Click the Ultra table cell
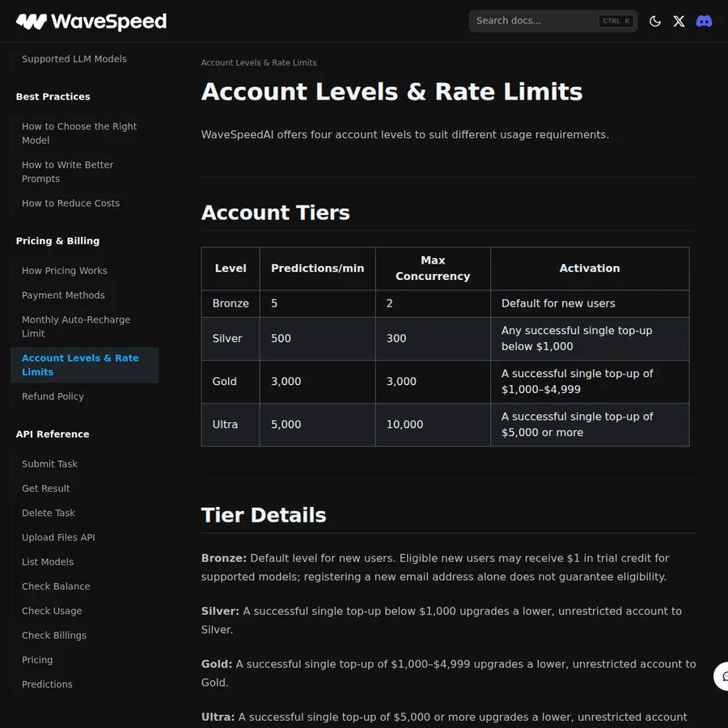 [x=231, y=425]
